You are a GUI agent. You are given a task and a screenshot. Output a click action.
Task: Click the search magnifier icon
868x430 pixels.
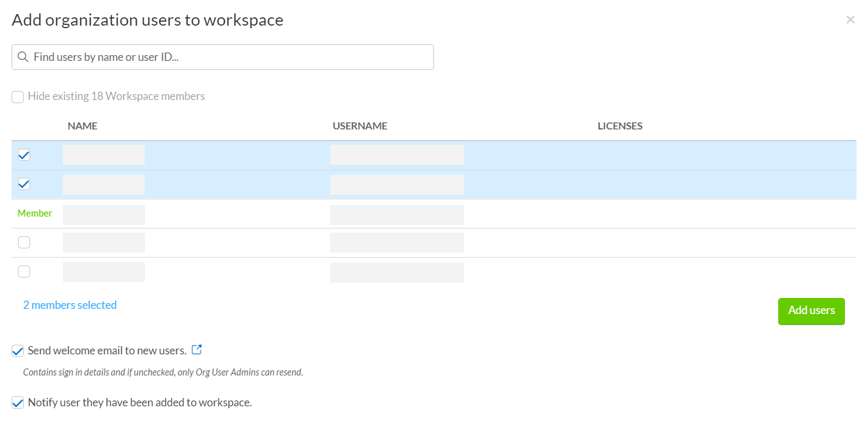(x=23, y=57)
